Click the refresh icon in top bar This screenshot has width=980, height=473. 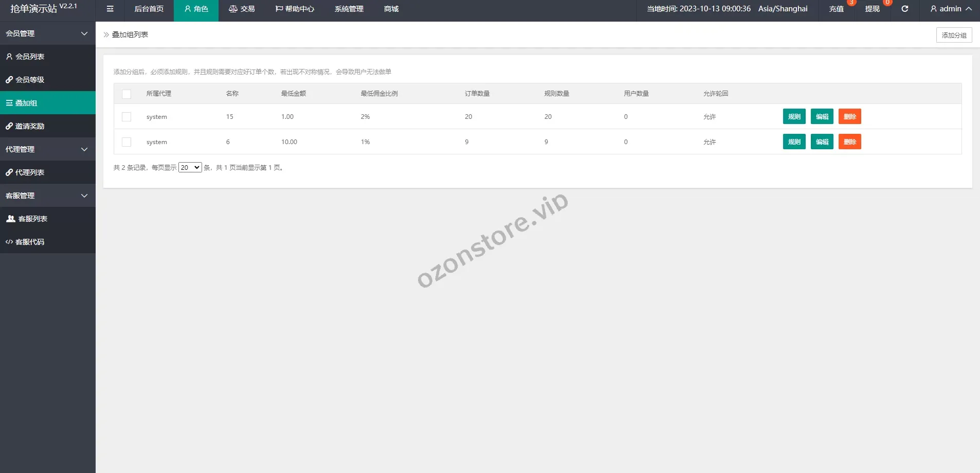(x=905, y=9)
